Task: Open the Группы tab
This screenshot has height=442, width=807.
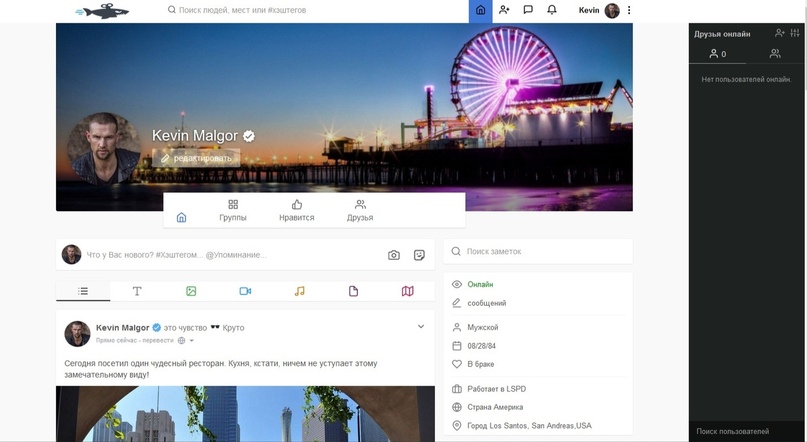Action: [233, 210]
